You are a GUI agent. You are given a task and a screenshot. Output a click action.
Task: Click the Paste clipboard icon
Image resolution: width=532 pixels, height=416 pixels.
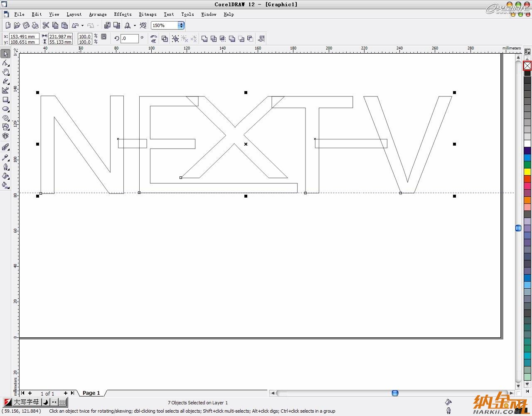click(x=64, y=25)
